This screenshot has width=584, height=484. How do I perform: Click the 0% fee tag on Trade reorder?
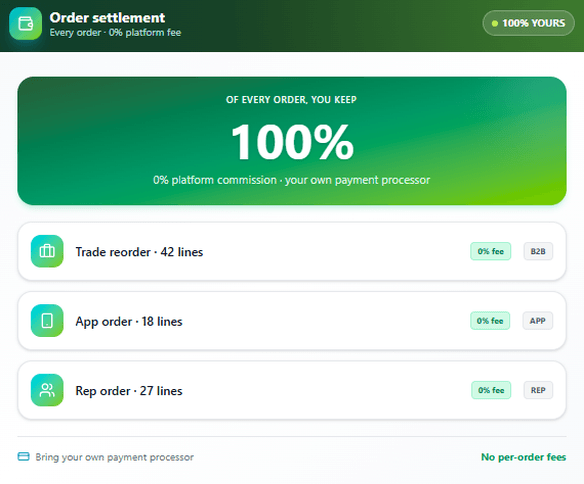point(491,251)
